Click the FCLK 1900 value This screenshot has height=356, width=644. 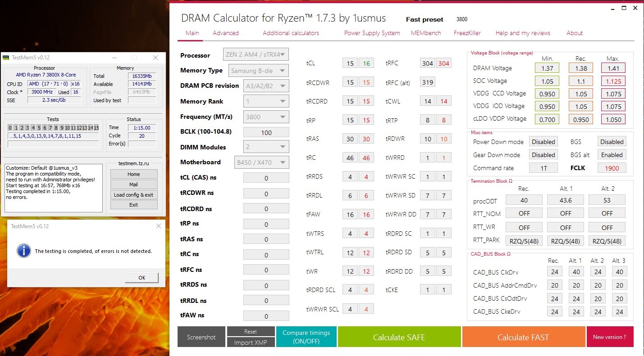point(612,168)
